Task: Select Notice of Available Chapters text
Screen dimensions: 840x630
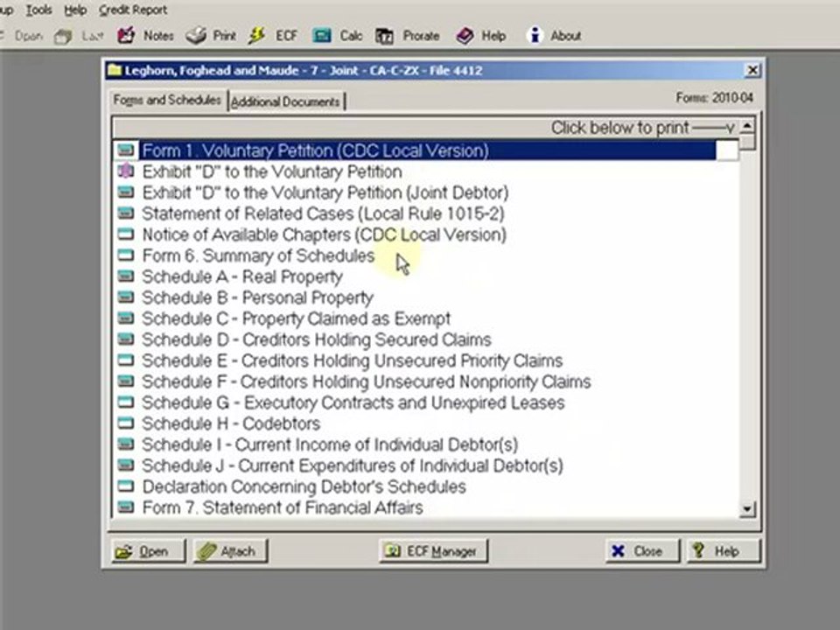Action: (x=324, y=234)
